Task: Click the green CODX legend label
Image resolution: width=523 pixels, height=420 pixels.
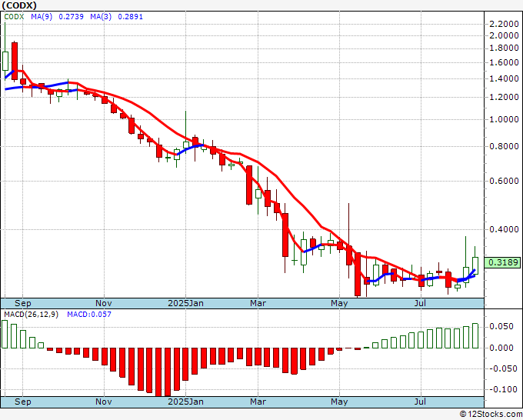Action: pyautogui.click(x=14, y=17)
